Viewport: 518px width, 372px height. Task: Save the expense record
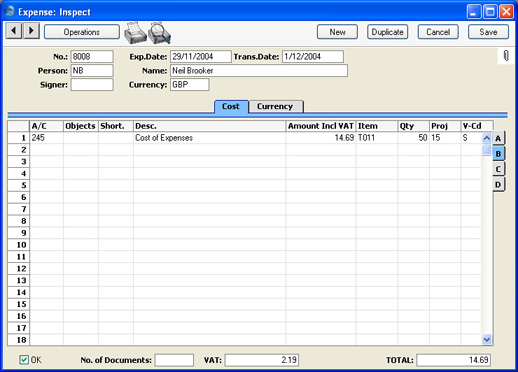(488, 32)
